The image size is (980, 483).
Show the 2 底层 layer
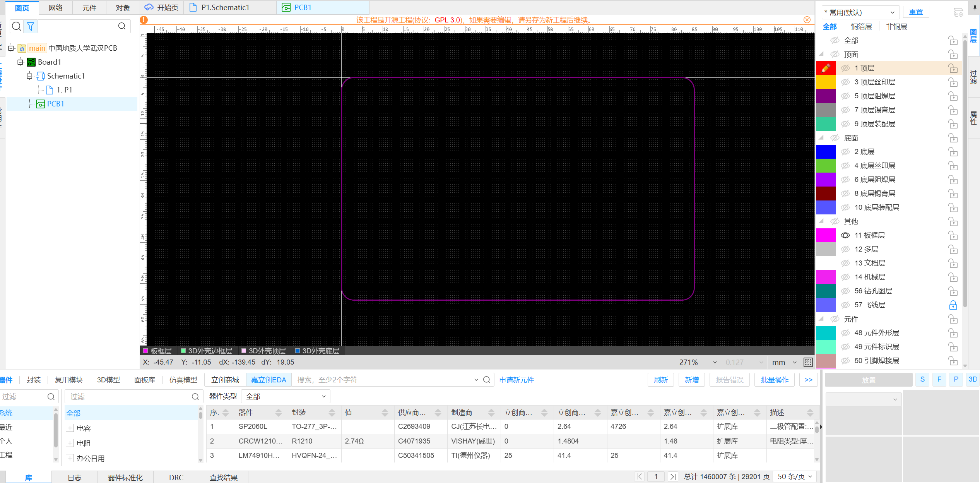(845, 152)
